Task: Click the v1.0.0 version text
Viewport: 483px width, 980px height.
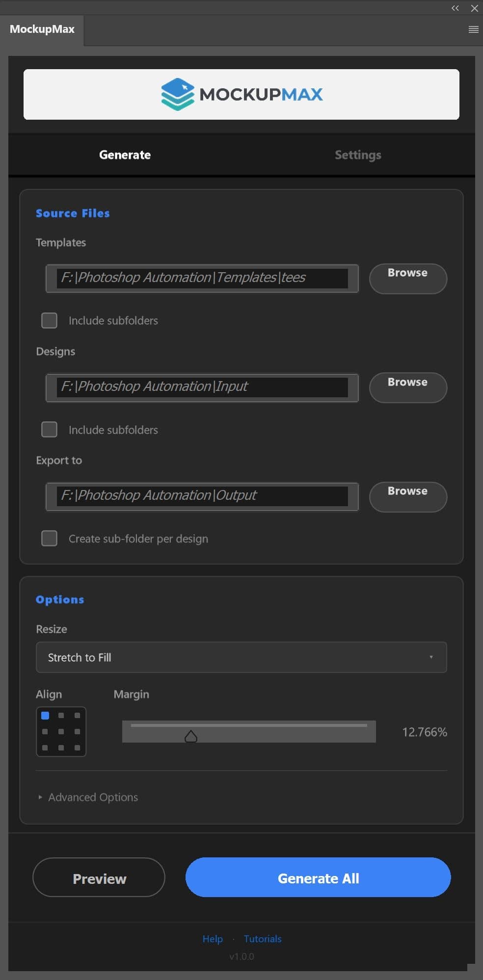Action: point(241,956)
